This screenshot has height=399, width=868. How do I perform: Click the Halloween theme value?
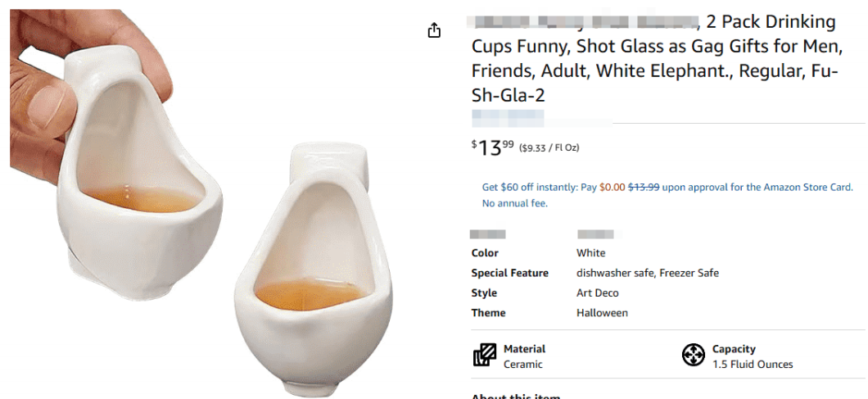602,313
